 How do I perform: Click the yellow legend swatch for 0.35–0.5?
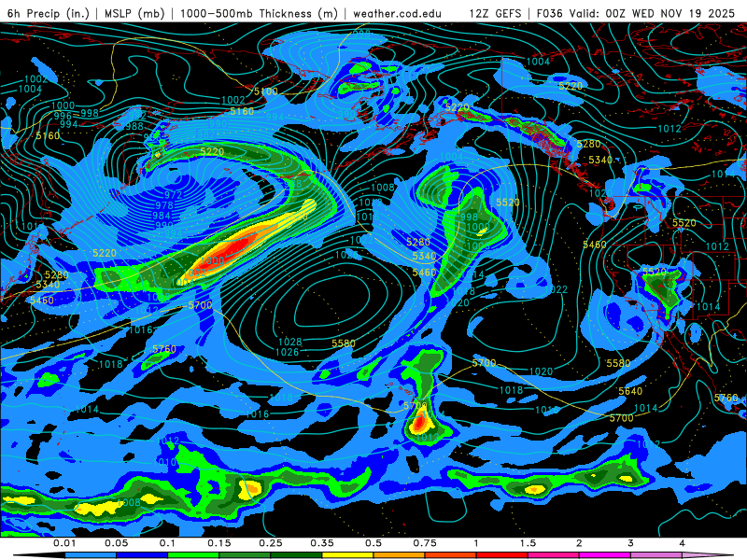(347, 555)
